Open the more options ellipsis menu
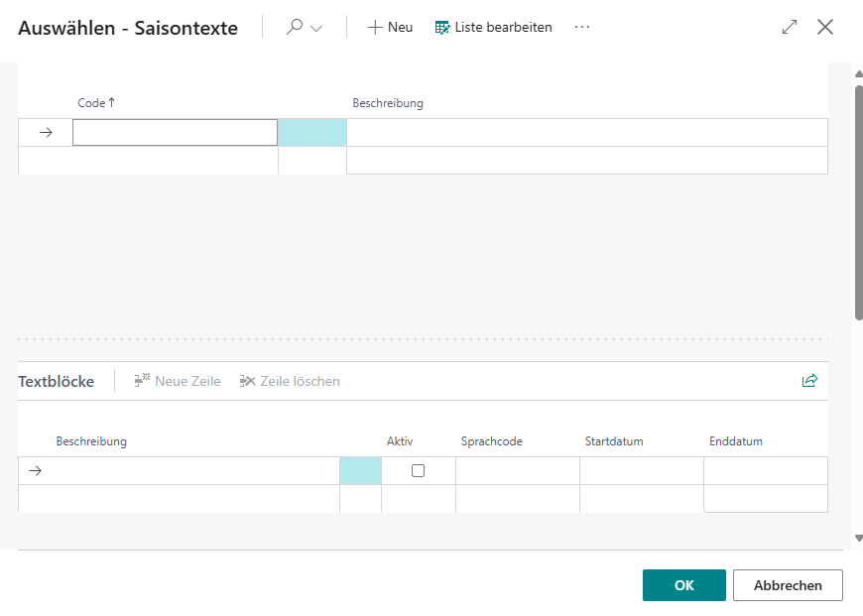863x616 pixels. pos(582,28)
